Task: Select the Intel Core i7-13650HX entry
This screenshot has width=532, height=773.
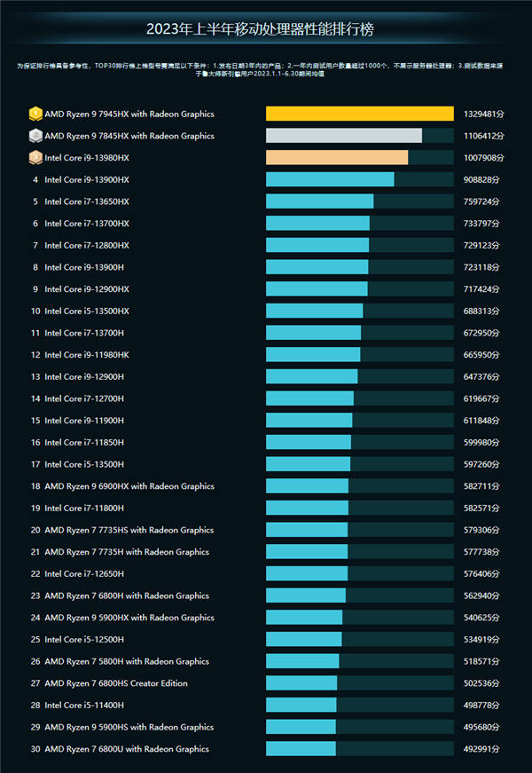Action: [86, 201]
